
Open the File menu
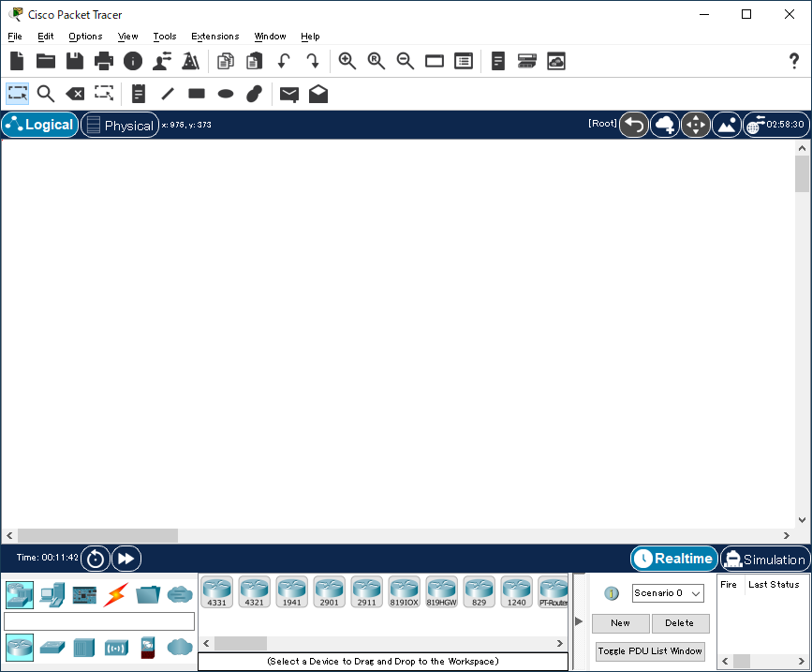[15, 37]
